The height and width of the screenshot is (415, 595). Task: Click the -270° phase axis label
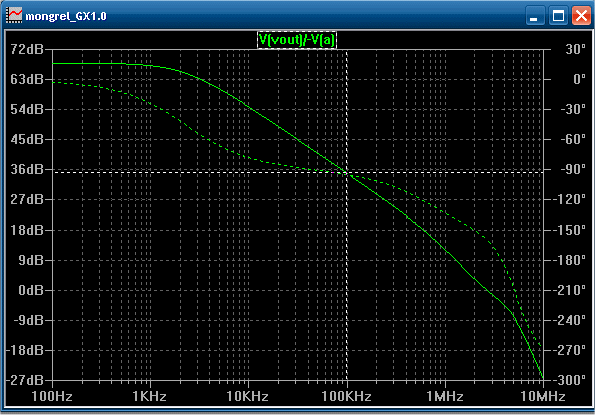coord(569,350)
